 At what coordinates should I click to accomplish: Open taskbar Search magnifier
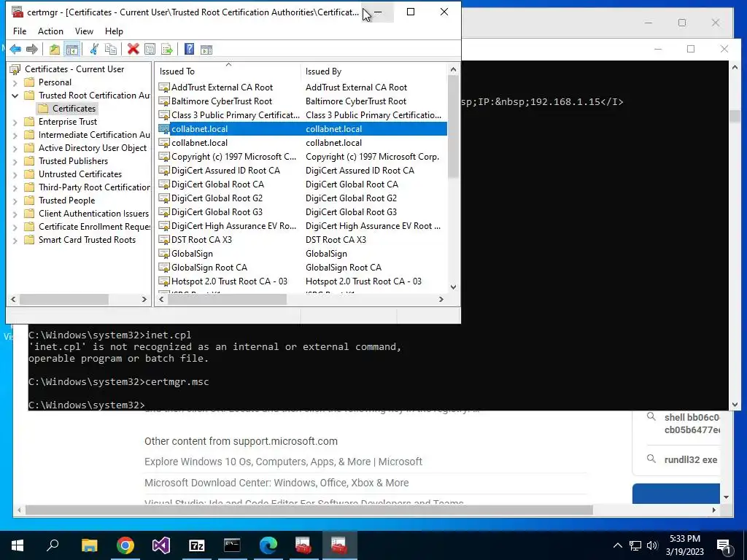(53, 545)
